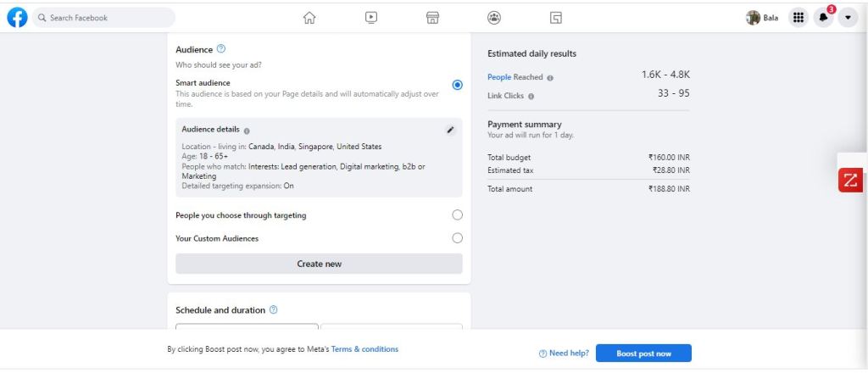This screenshot has width=868, height=373.
Task: Expand the account dropdown arrow
Action: (x=848, y=18)
